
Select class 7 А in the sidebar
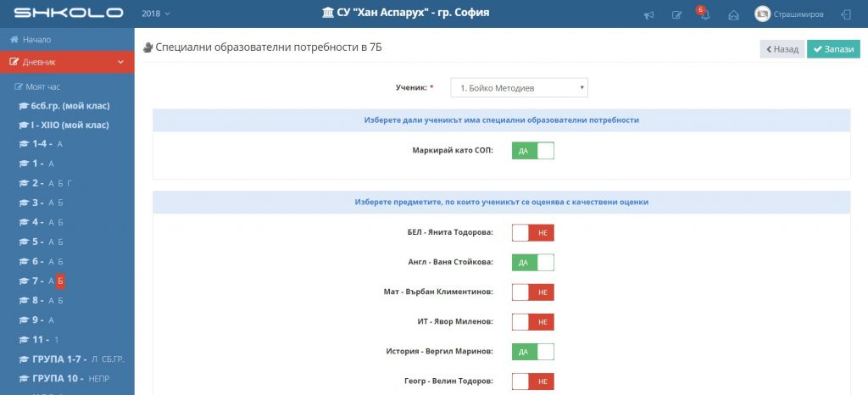click(51, 281)
